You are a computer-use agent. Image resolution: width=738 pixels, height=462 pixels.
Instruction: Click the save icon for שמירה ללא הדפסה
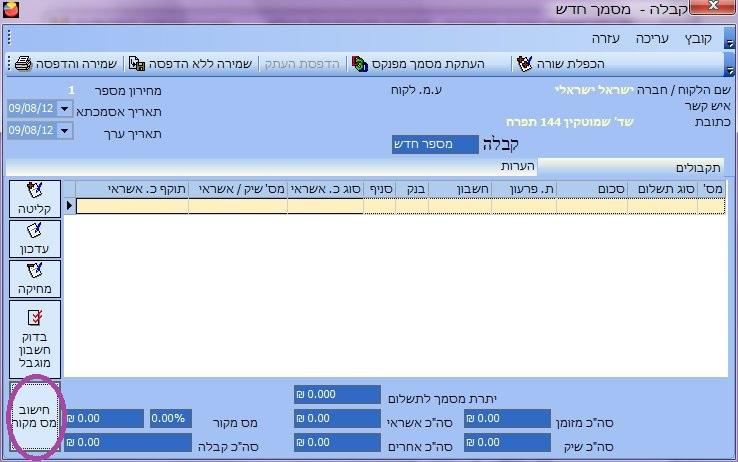tap(136, 64)
